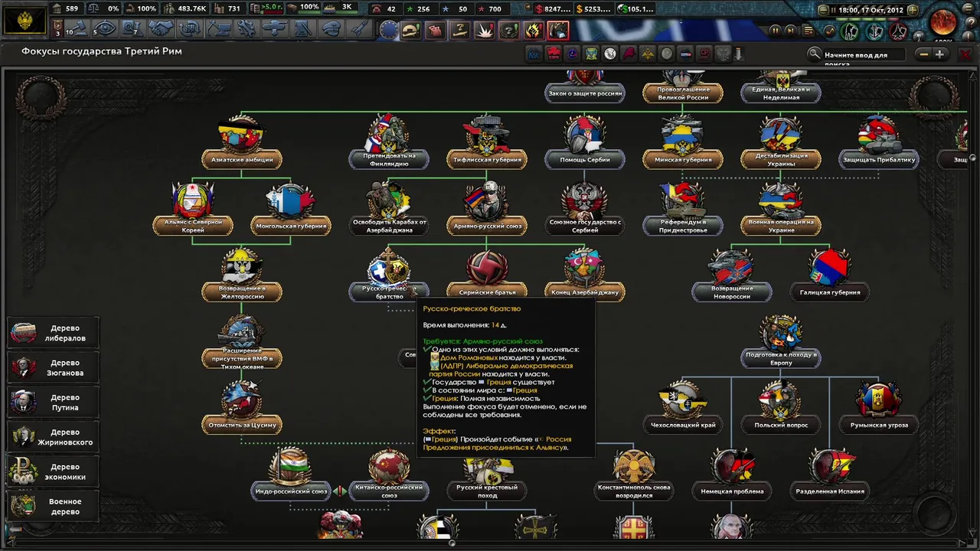
Task: Open the Intelligence eye icon
Action: (106, 29)
